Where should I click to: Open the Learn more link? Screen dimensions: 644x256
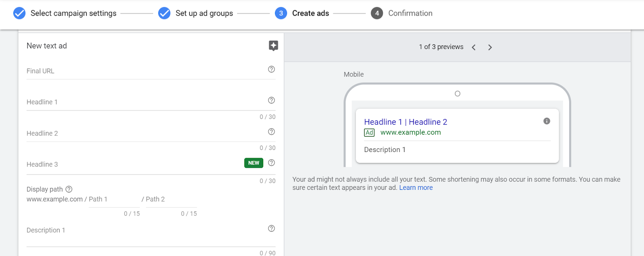[416, 187]
